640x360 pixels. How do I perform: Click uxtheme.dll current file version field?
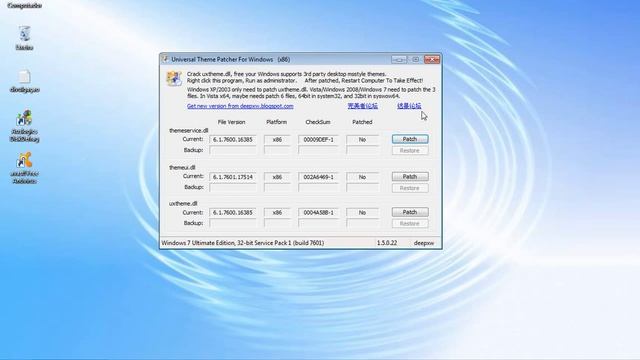click(x=233, y=213)
